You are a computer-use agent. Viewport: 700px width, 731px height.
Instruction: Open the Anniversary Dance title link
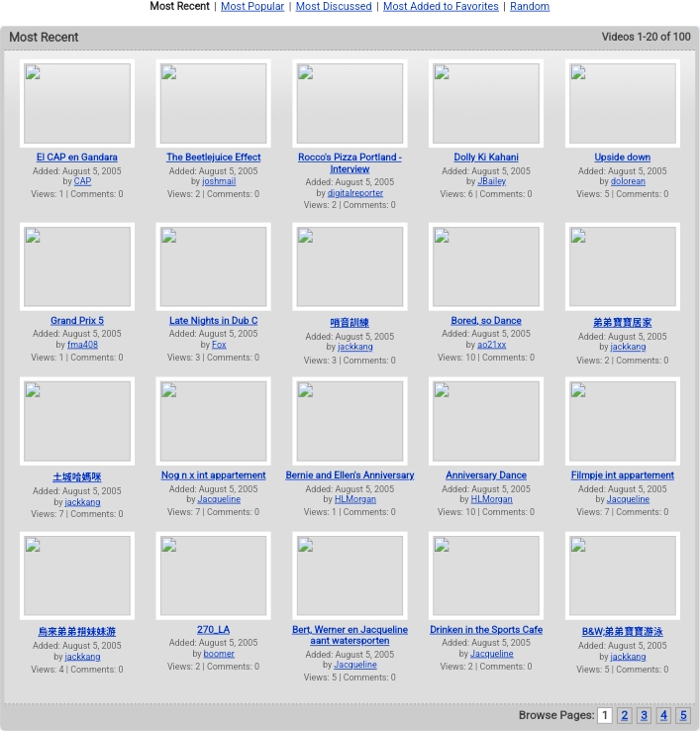click(x=486, y=475)
